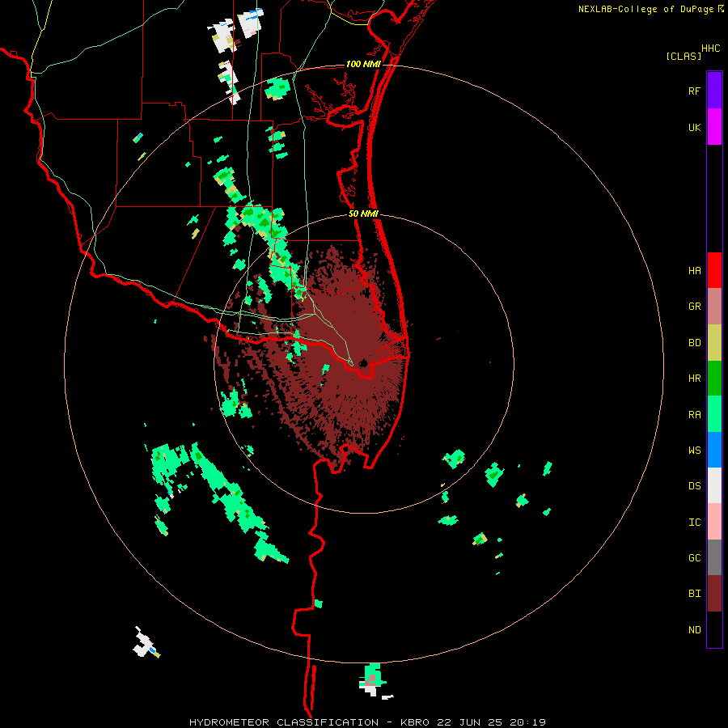This screenshot has width=728, height=728.
Task: Click the "BD" legend label
Action: coord(695,343)
